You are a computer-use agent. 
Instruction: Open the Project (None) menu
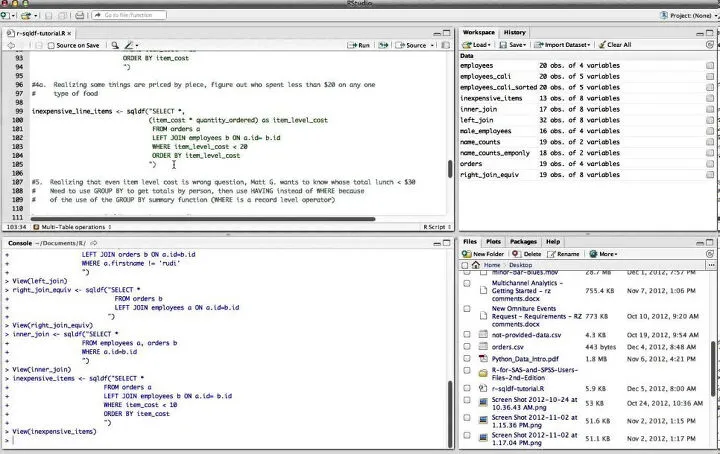point(689,16)
